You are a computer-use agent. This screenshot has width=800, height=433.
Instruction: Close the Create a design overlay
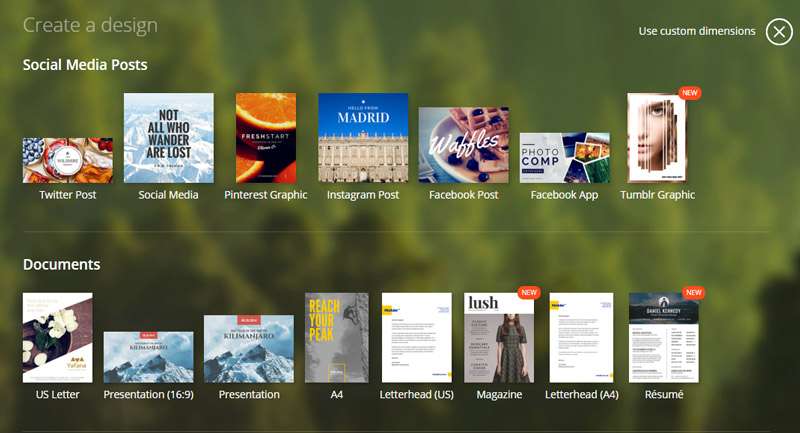779,32
